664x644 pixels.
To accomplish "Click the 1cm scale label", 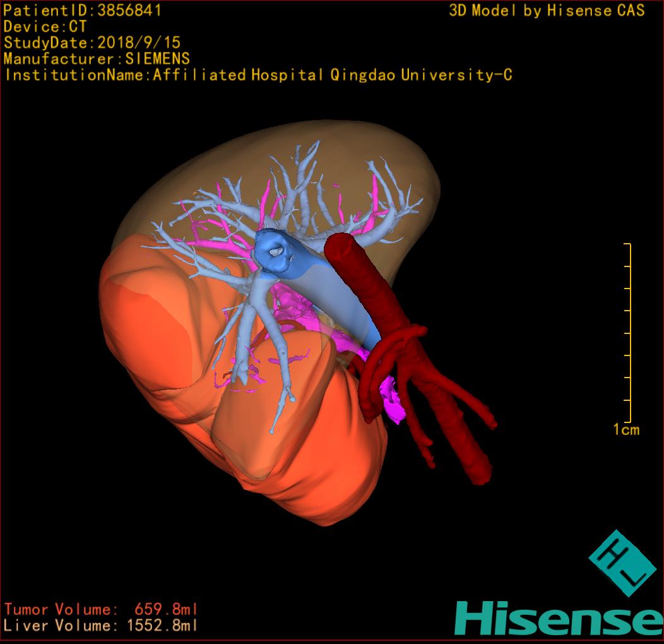I will tap(626, 430).
